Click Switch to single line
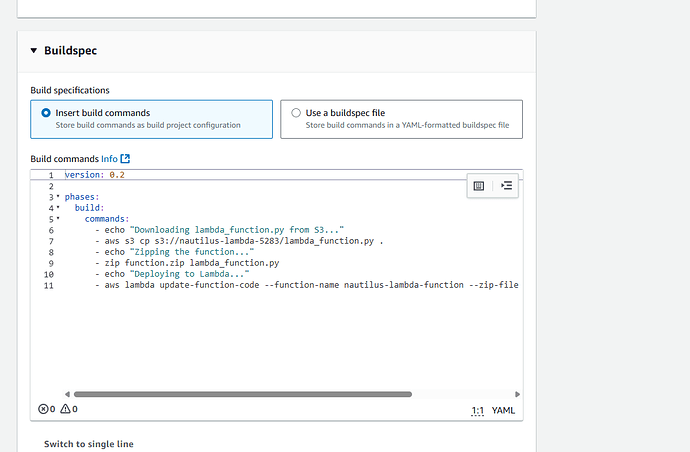 point(88,444)
